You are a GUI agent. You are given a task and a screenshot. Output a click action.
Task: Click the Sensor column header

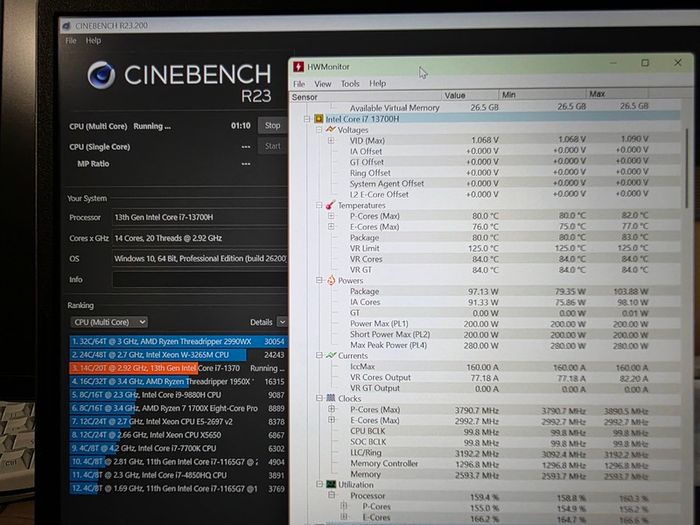366,96
